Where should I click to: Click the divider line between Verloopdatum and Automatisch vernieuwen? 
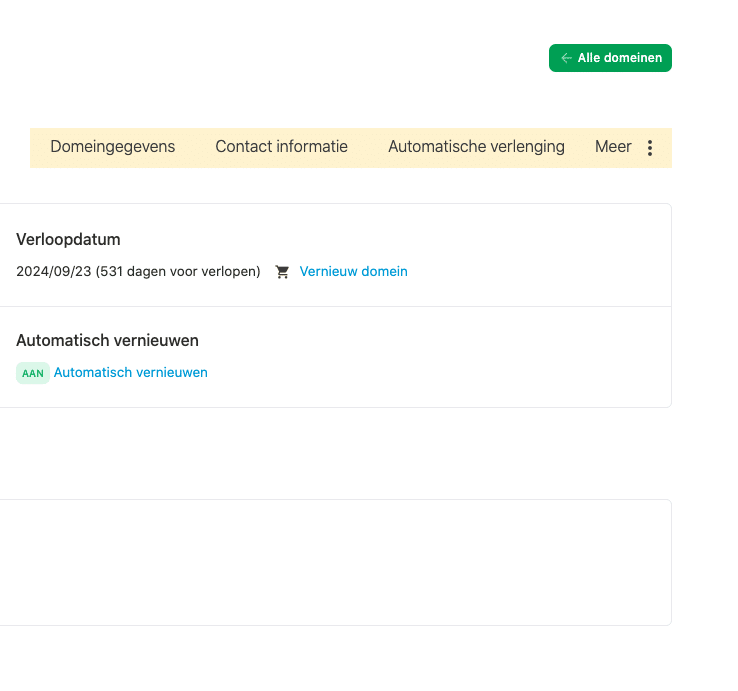(335, 306)
